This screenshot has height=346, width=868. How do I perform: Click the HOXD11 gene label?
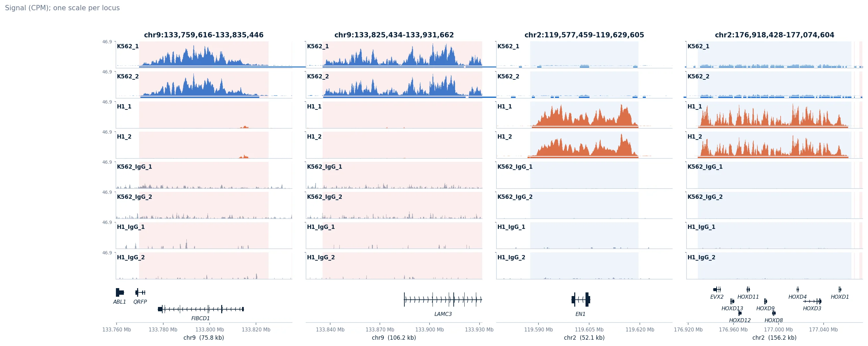pos(748,297)
